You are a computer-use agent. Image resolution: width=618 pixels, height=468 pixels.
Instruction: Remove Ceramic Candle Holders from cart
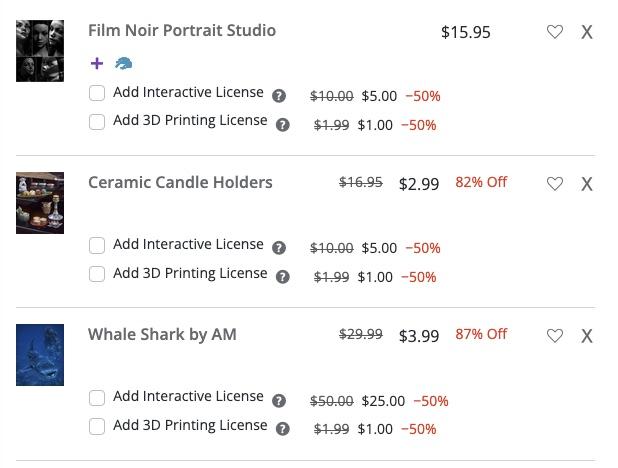587,184
